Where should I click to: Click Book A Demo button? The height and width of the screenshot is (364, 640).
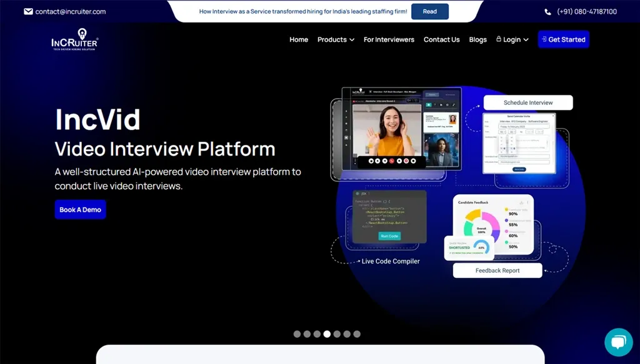pyautogui.click(x=81, y=210)
